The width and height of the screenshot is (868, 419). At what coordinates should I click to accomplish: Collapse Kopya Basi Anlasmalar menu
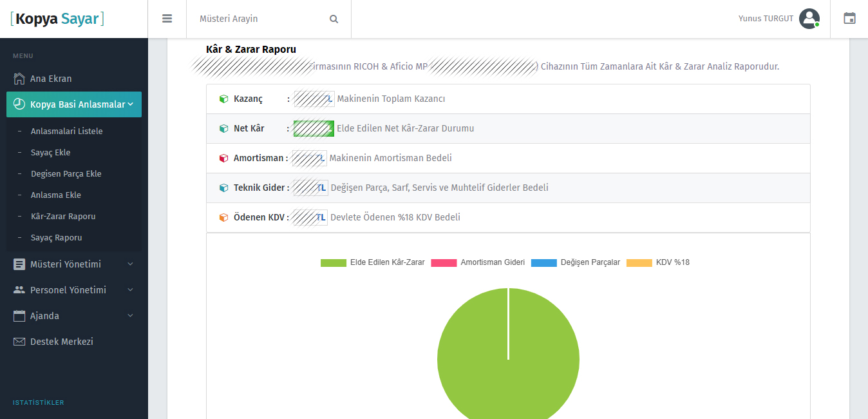74,104
